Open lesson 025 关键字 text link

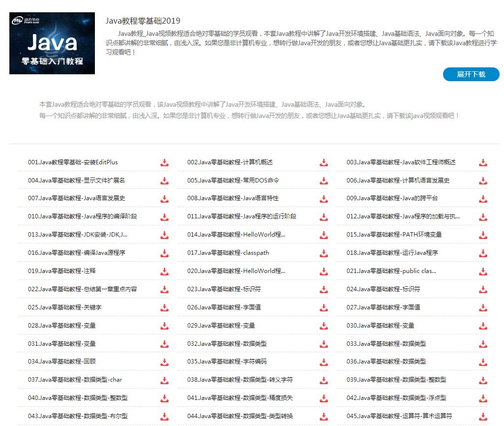click(x=64, y=307)
